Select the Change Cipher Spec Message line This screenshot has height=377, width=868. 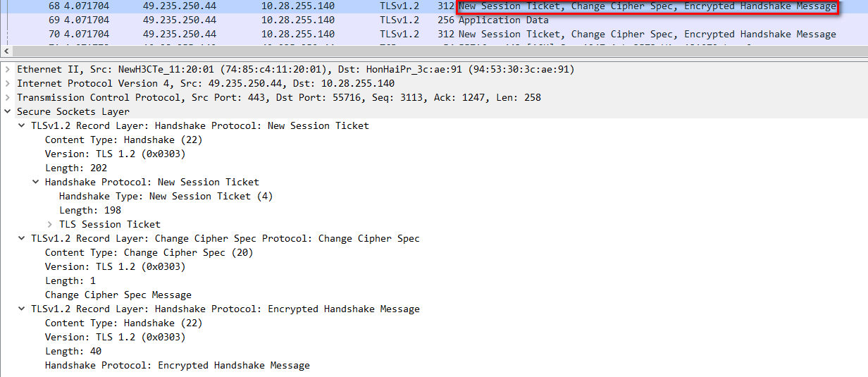(118, 295)
